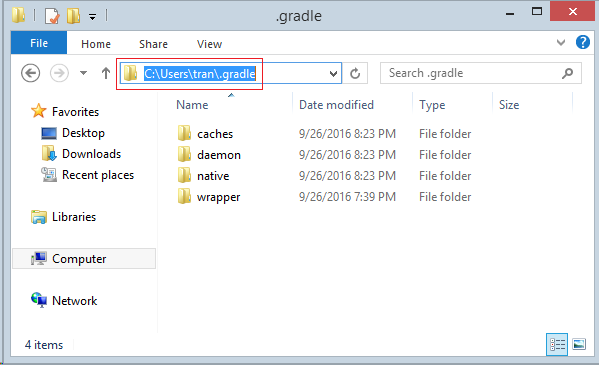Switch to Details view layout
The height and width of the screenshot is (365, 599).
tap(557, 344)
